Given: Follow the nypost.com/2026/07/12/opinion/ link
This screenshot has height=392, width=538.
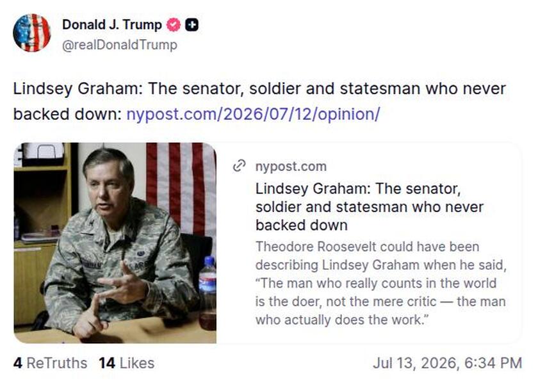Looking at the screenshot, I should click(253, 114).
